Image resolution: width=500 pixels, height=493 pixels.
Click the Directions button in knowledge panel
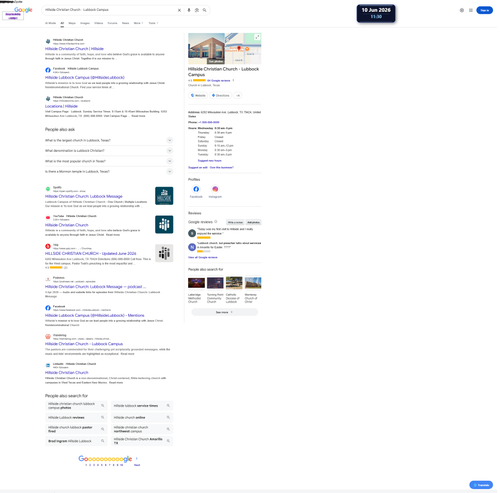pos(221,96)
